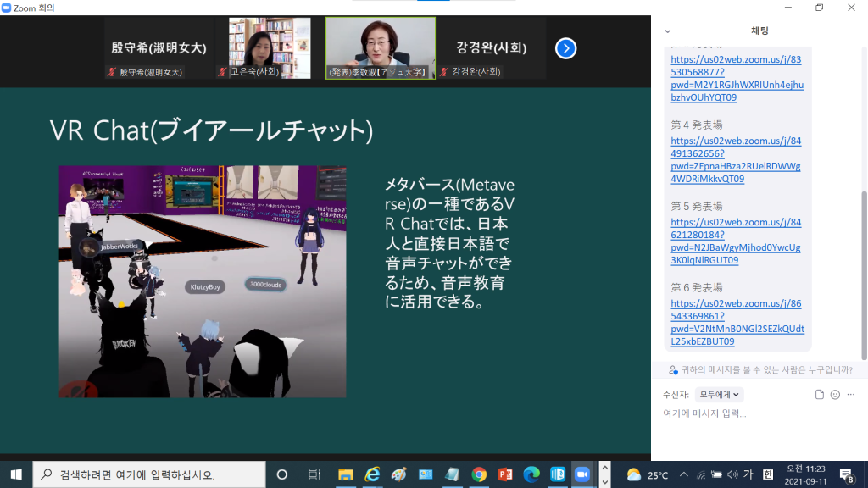Toggle Korean/English input mode 가
Screen dimensions: 868x488
748,474
